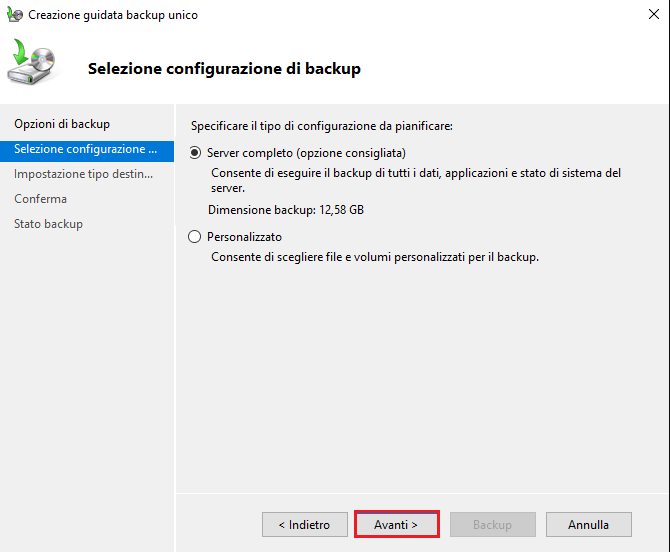Screen dimensions: 670x552
Task: Click the greyed-out Backup button
Action: tap(492, 524)
